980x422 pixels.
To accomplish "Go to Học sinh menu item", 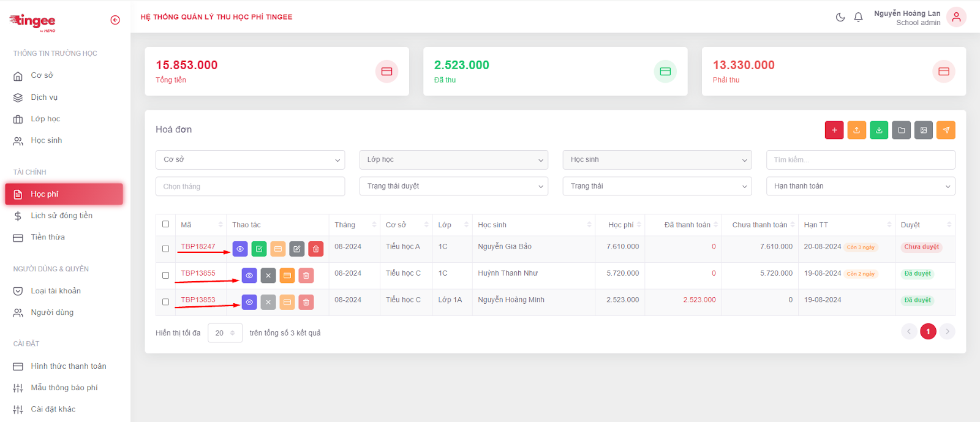I will click(x=47, y=140).
